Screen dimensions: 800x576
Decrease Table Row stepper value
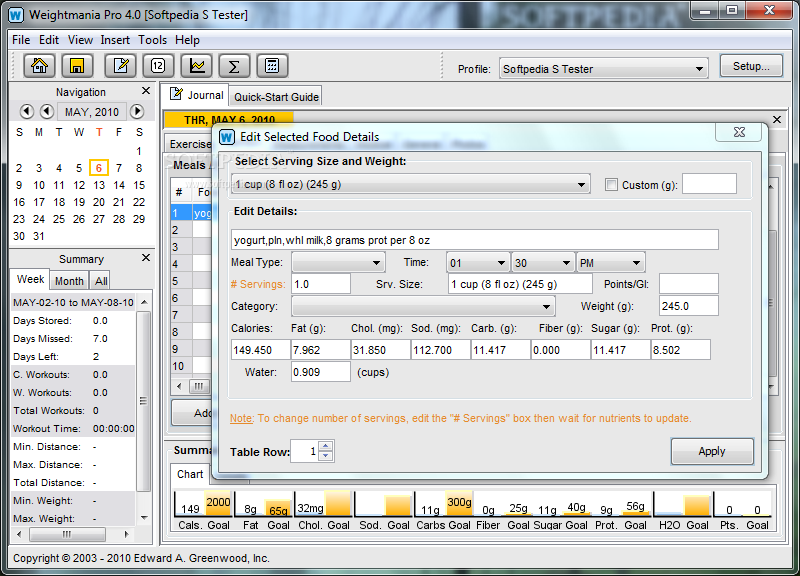326,456
